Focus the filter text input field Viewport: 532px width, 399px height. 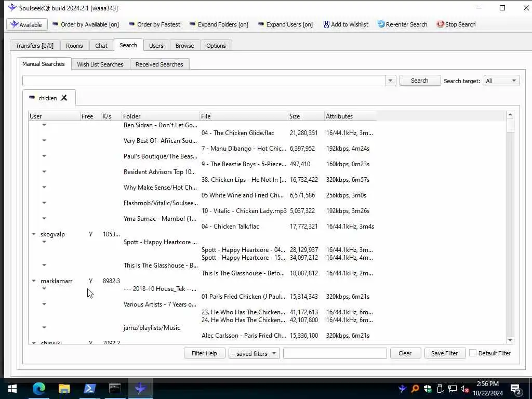[x=335, y=353]
